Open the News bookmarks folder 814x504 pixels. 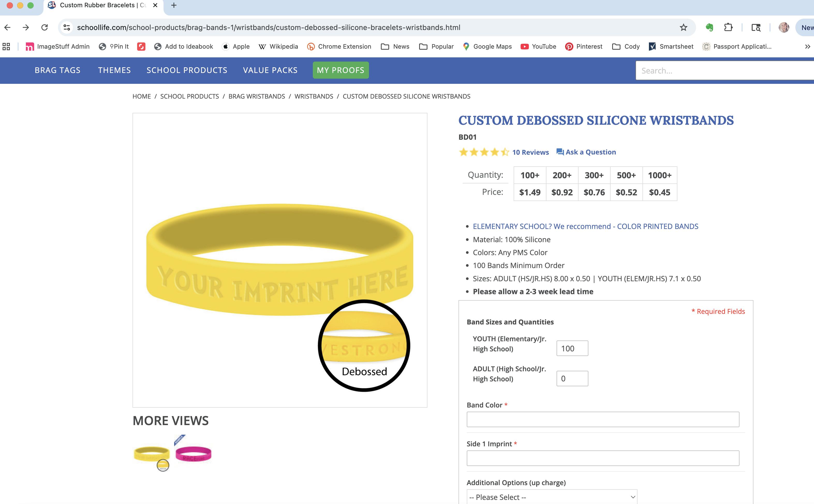point(395,46)
